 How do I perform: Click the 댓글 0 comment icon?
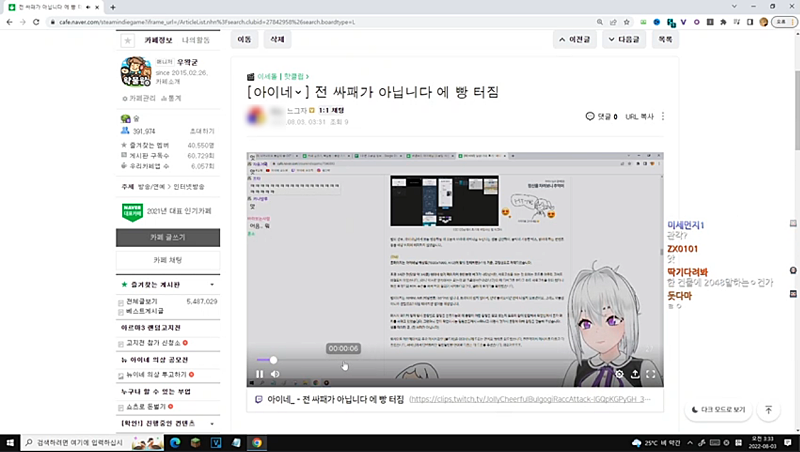coord(590,116)
